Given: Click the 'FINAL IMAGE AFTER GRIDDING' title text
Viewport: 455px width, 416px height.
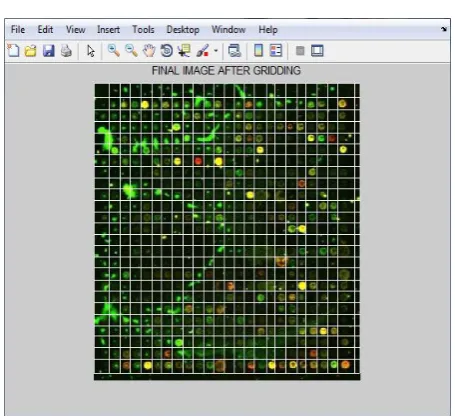Looking at the screenshot, I should 226,71.
